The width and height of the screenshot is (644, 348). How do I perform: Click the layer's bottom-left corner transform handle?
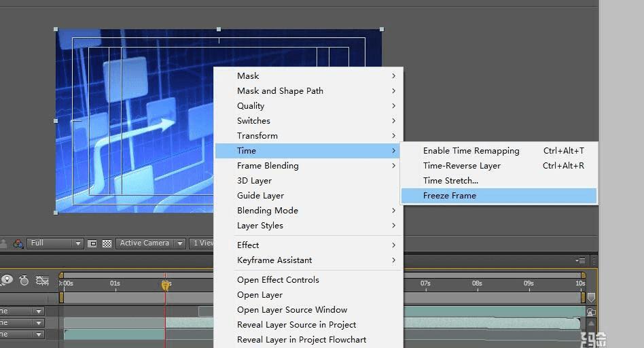point(56,213)
